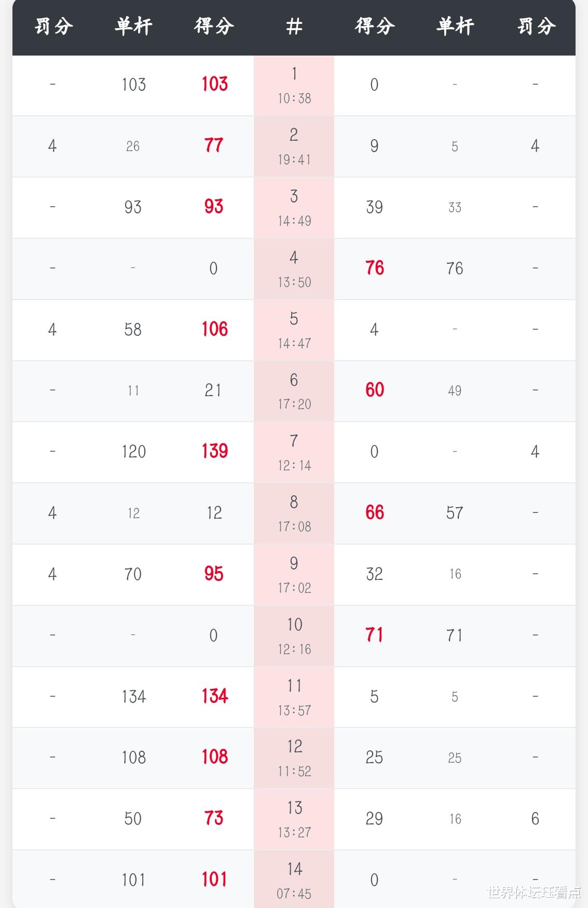This screenshot has height=908, width=588.
Task: Click the red 106 score in frame 5
Action: (x=214, y=329)
